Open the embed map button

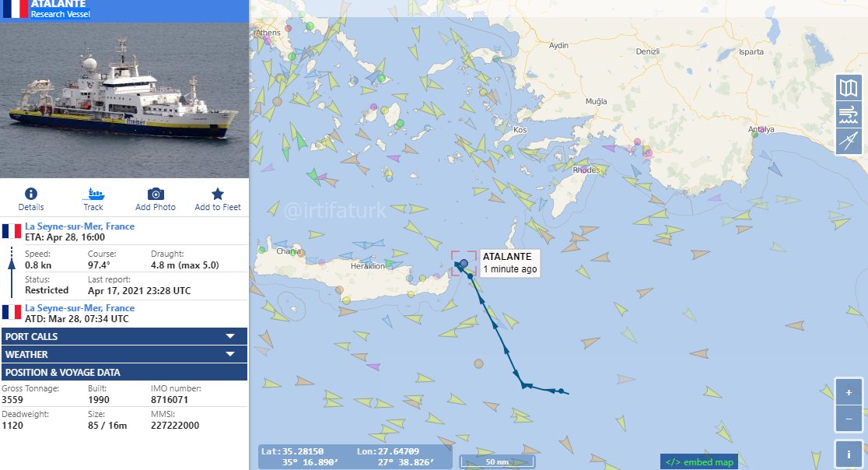coord(699,461)
